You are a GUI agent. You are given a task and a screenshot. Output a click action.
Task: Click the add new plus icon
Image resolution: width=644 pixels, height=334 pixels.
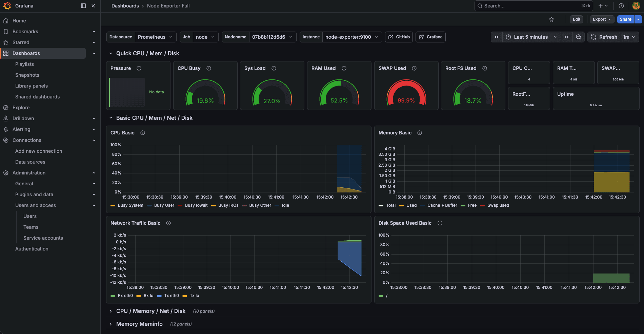603,6
